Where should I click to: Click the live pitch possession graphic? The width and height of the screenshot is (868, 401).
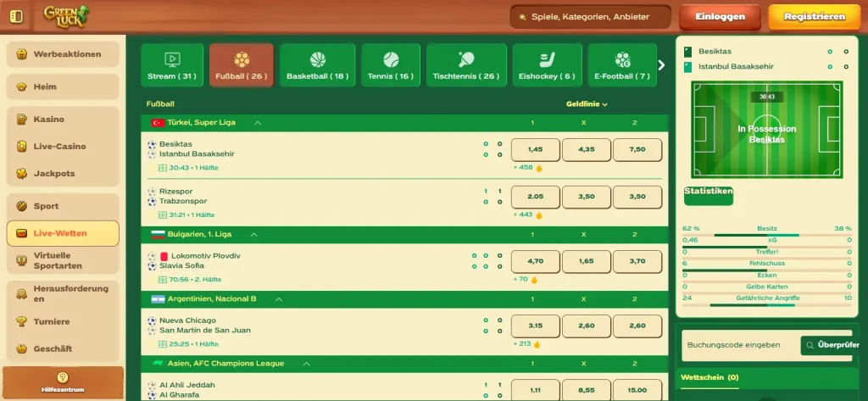[x=766, y=130]
